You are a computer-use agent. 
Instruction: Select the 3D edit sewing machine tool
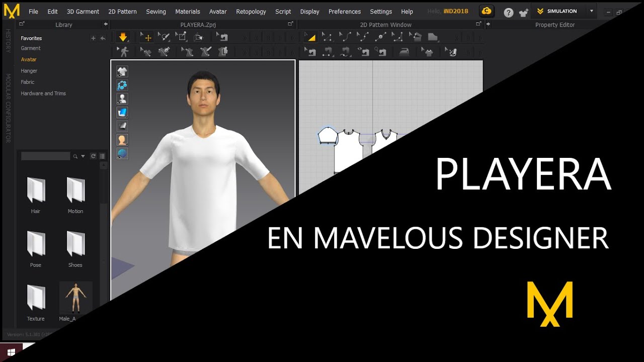222,37
